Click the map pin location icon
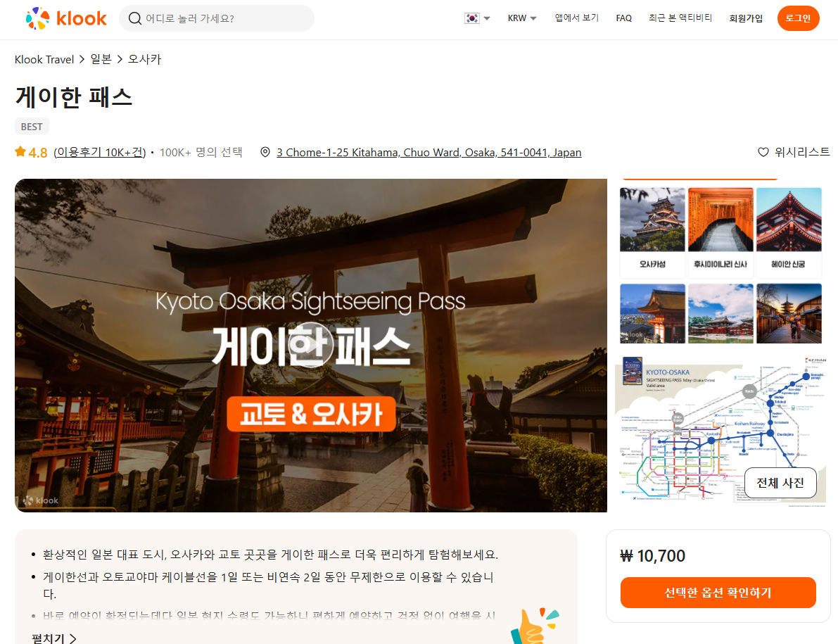This screenshot has width=838, height=644. [265, 152]
